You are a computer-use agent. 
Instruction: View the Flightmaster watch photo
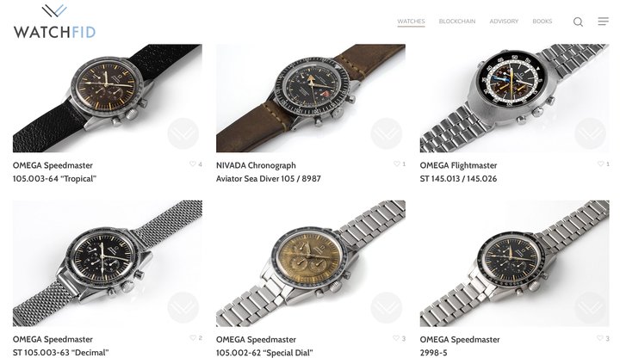point(514,98)
